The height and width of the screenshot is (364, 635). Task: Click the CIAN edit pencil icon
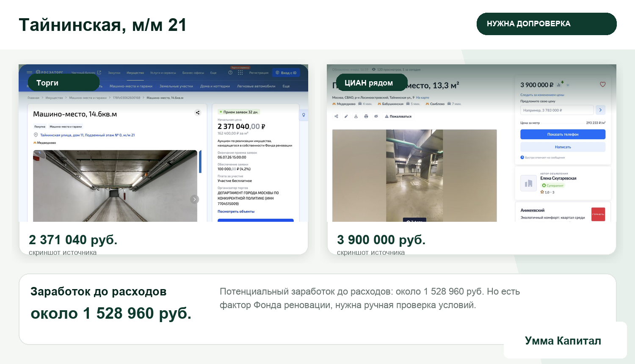coord(346,116)
